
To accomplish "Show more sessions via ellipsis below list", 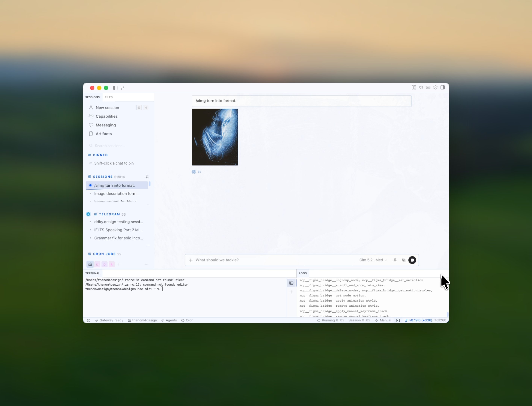I will tap(148, 205).
